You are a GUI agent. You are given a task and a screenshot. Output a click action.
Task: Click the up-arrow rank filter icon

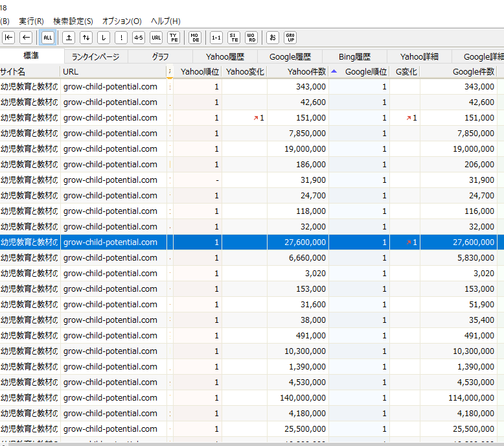[68, 38]
